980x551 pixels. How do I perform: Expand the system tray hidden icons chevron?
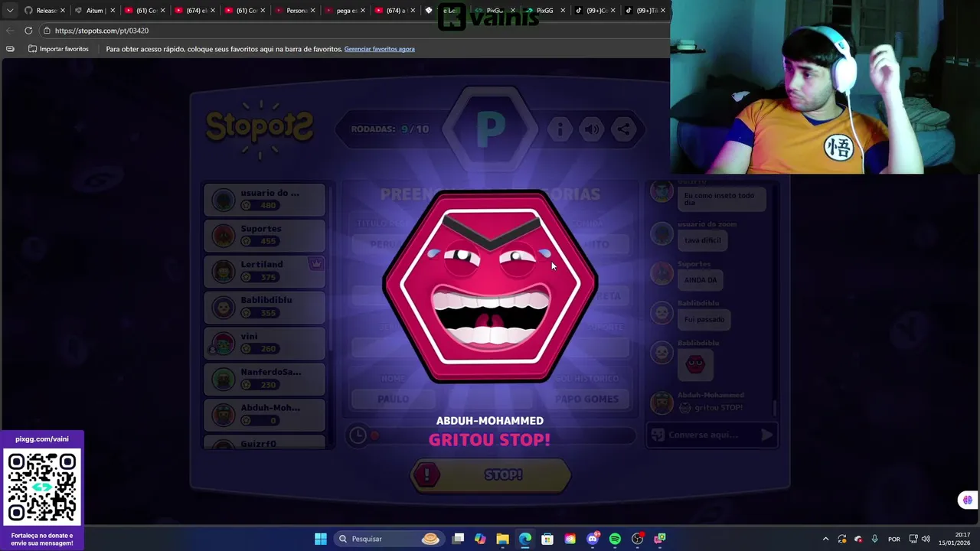click(x=825, y=539)
